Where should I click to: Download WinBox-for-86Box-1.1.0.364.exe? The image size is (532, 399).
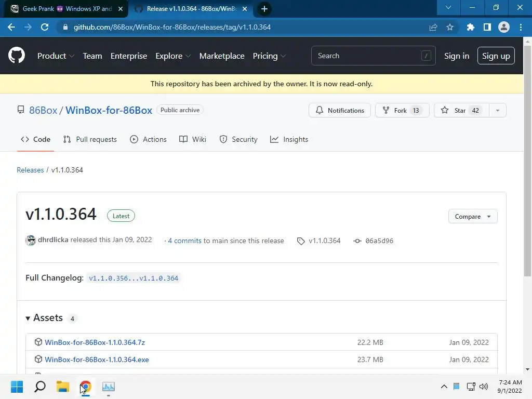[97, 360]
